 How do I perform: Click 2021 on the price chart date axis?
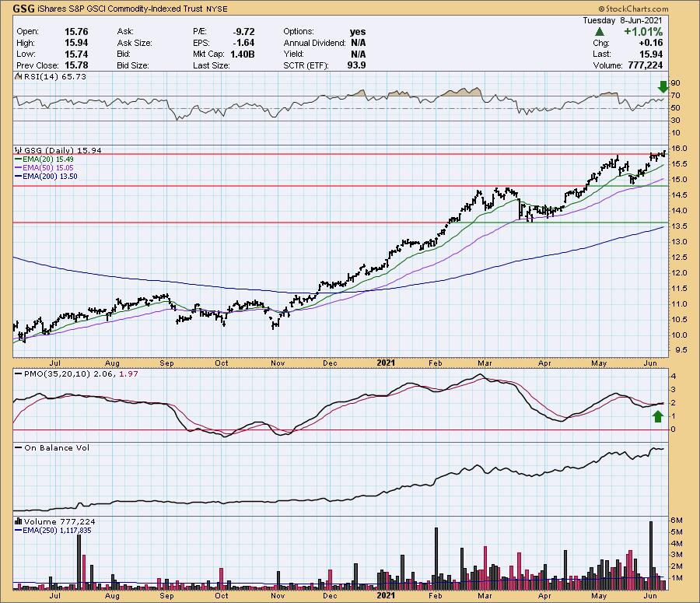pos(386,363)
